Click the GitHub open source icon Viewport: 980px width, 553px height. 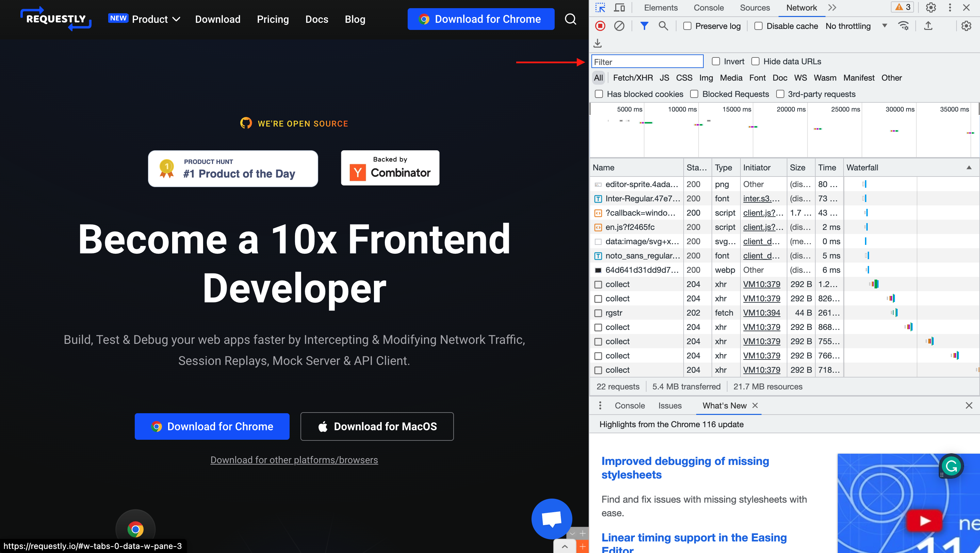point(246,123)
